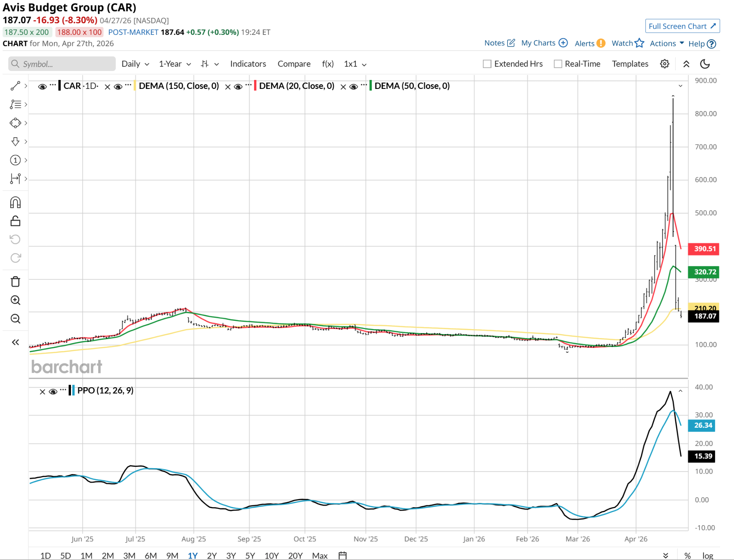Open the 1-Year period dropdown
This screenshot has width=734, height=560.
point(175,64)
